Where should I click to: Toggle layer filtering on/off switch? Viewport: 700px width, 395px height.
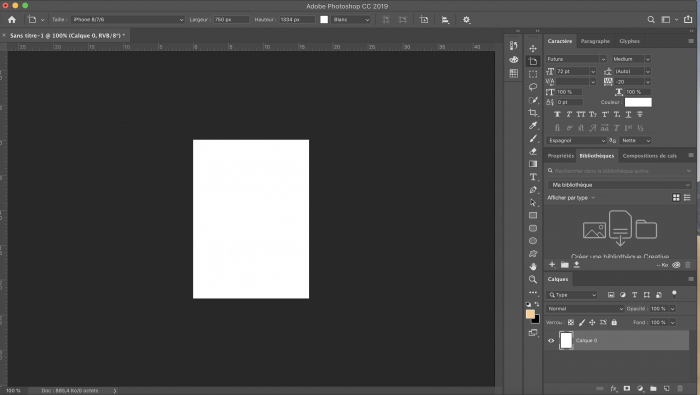(x=674, y=294)
